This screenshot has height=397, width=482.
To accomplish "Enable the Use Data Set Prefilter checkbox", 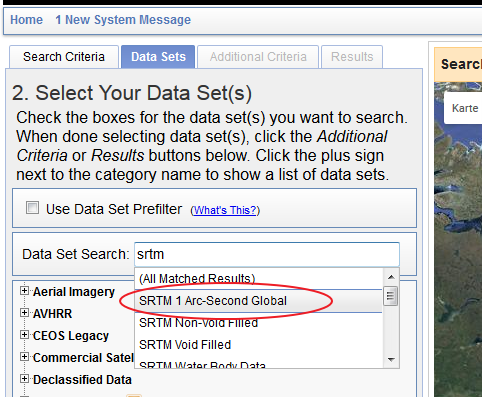I will point(32,208).
